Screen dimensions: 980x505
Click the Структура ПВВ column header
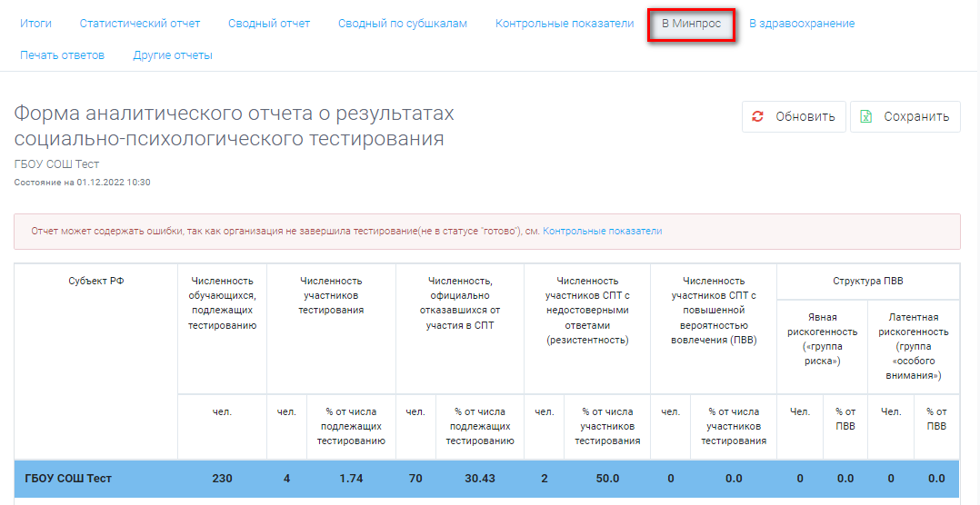tap(867, 281)
